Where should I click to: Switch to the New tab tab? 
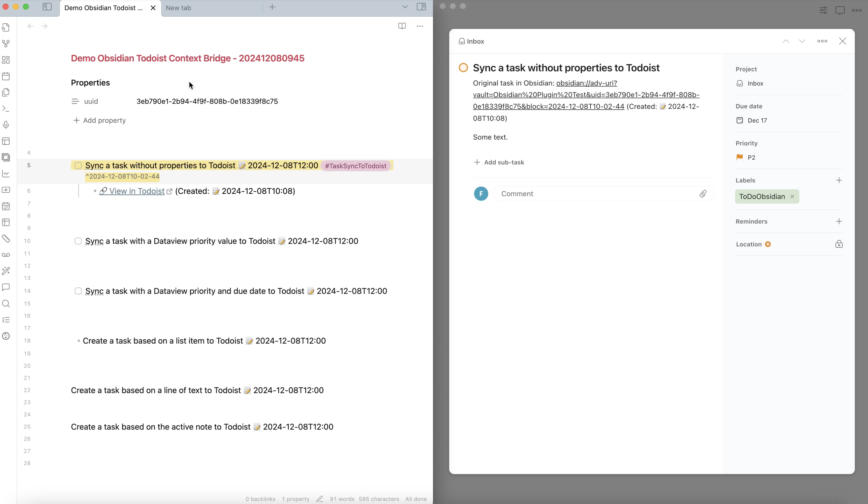[x=179, y=8]
